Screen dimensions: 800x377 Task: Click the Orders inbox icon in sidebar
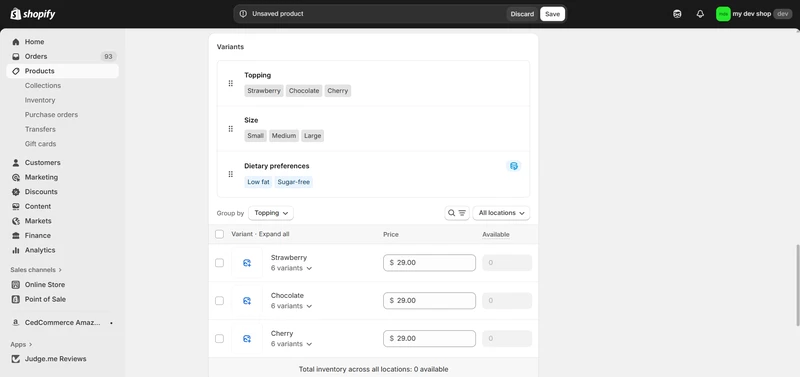pyautogui.click(x=16, y=57)
